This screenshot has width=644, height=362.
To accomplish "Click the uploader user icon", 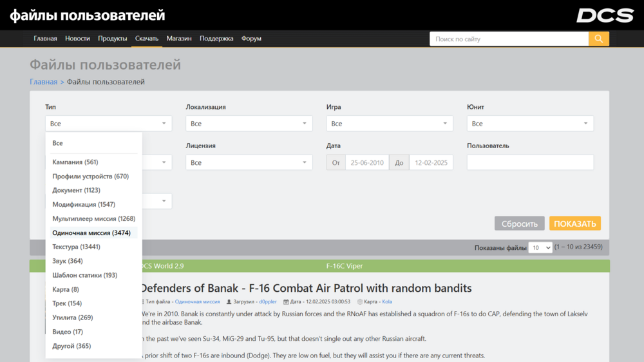I will pos(229,301).
